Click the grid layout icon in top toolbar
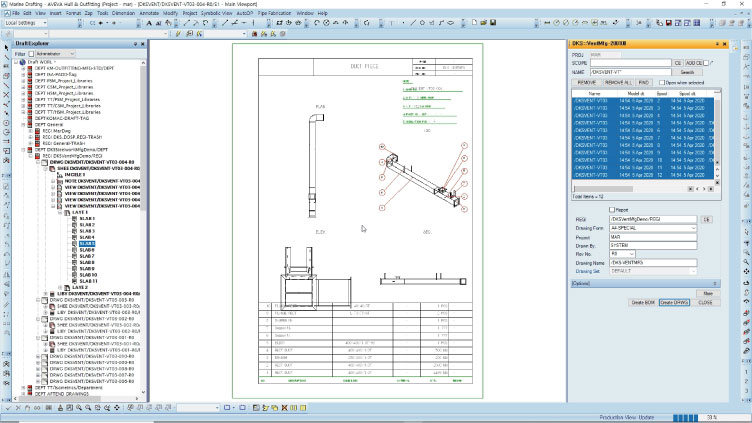This screenshot has height=423, width=752. click(696, 23)
